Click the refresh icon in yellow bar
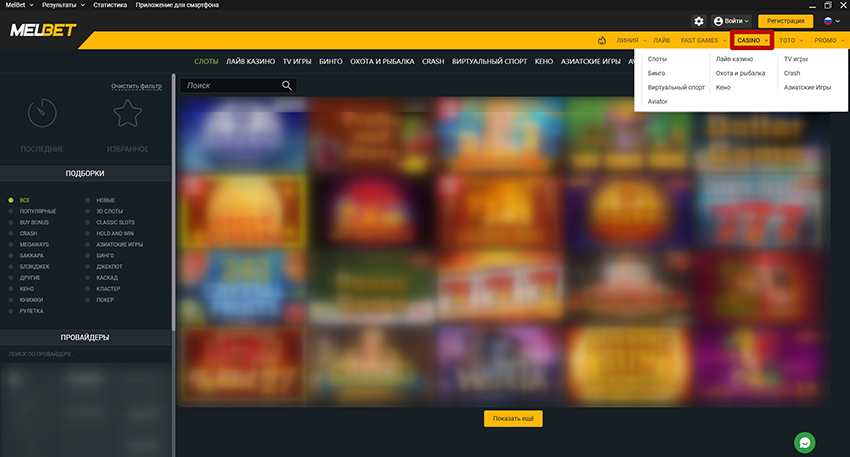This screenshot has width=850, height=457. coord(601,41)
